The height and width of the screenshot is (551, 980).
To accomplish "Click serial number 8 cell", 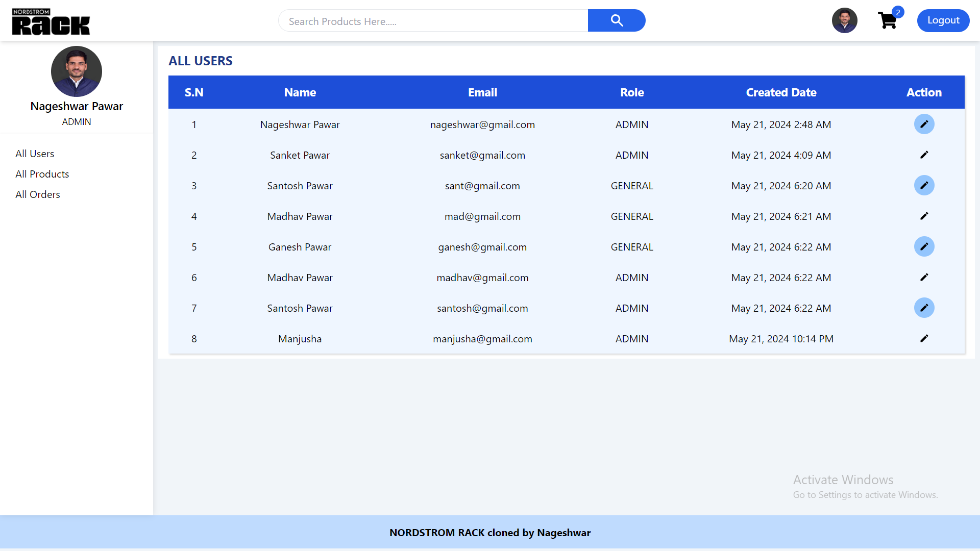I will pyautogui.click(x=194, y=339).
